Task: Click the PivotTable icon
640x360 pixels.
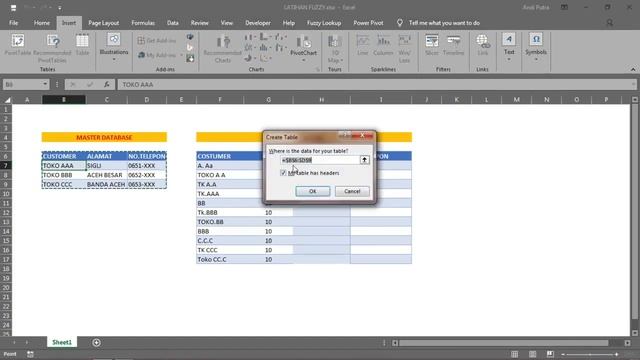Action: click(18, 45)
